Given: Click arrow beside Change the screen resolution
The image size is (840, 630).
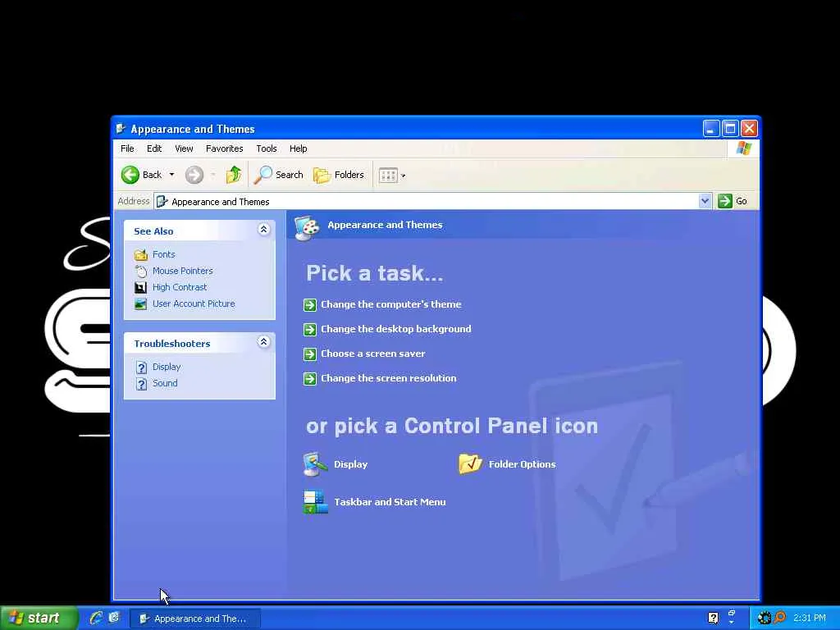Looking at the screenshot, I should click(309, 379).
